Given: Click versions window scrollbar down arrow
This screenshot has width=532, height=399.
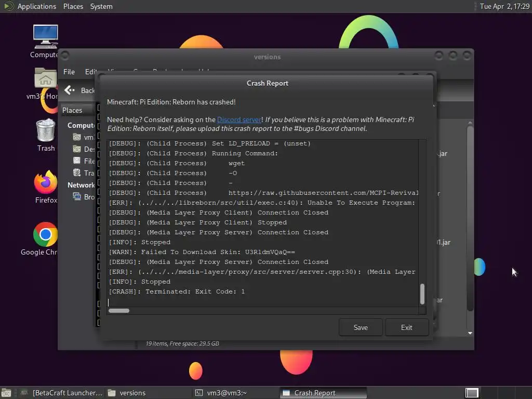Looking at the screenshot, I should click(x=470, y=333).
